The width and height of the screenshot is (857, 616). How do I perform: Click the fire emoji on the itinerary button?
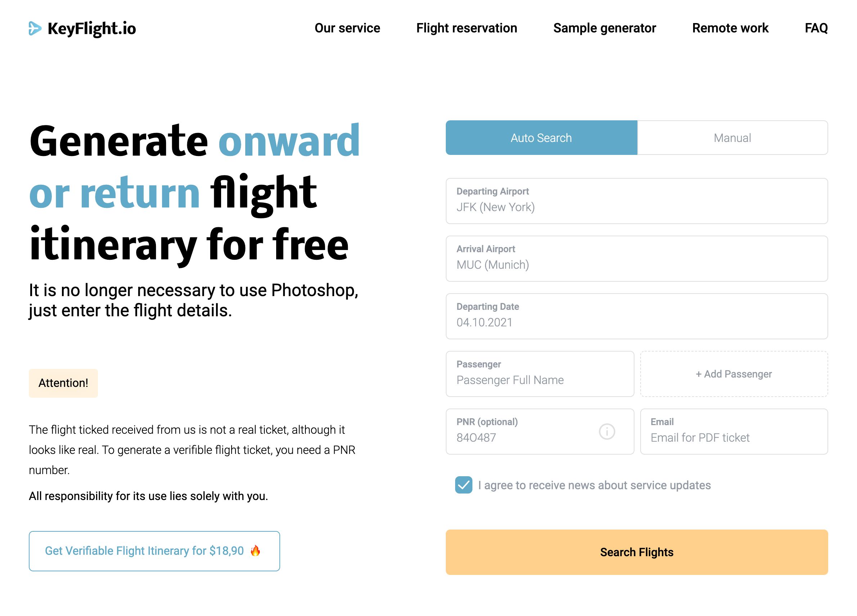[x=256, y=551]
